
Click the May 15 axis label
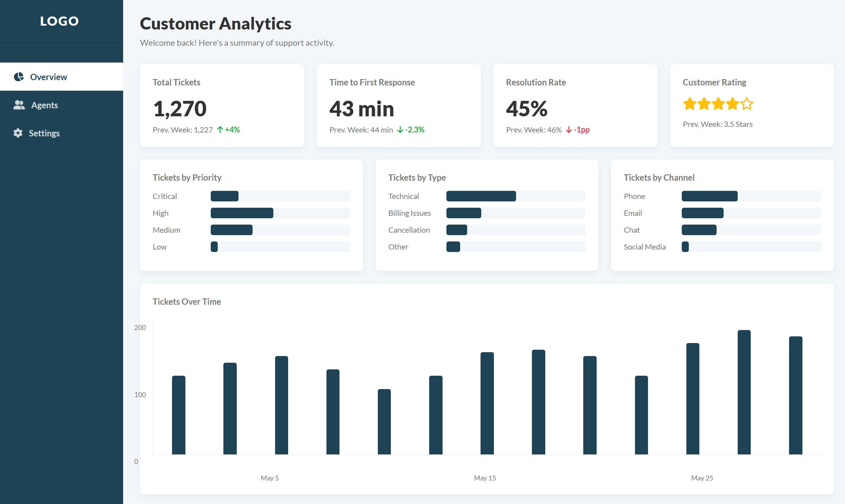[485, 478]
